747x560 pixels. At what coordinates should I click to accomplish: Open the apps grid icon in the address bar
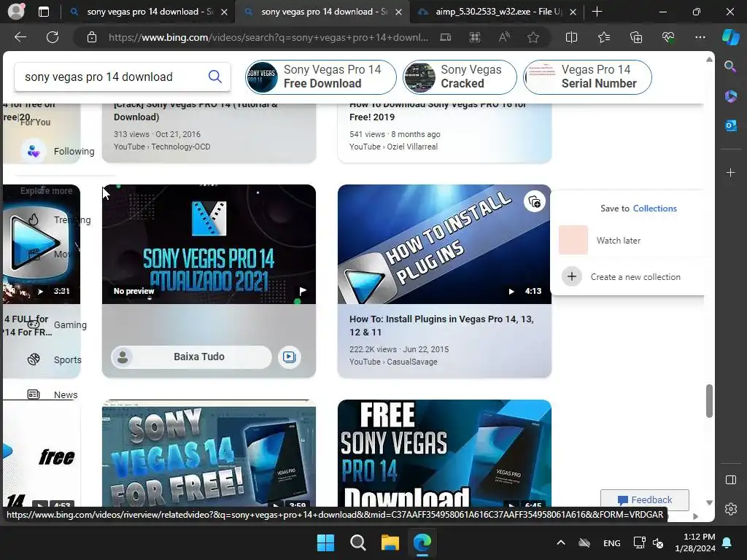click(474, 37)
